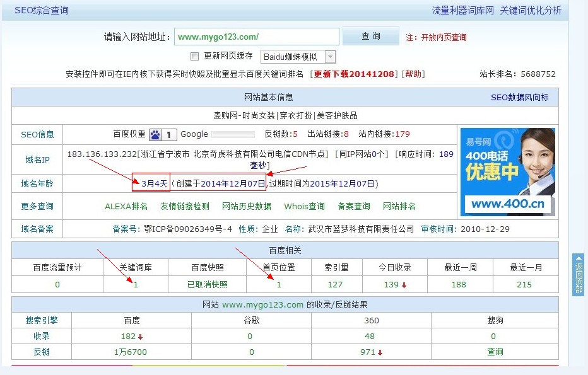This screenshot has width=588, height=375.
Task: Click the down arrow beside 360 backlinks 971
Action: [x=380, y=352]
